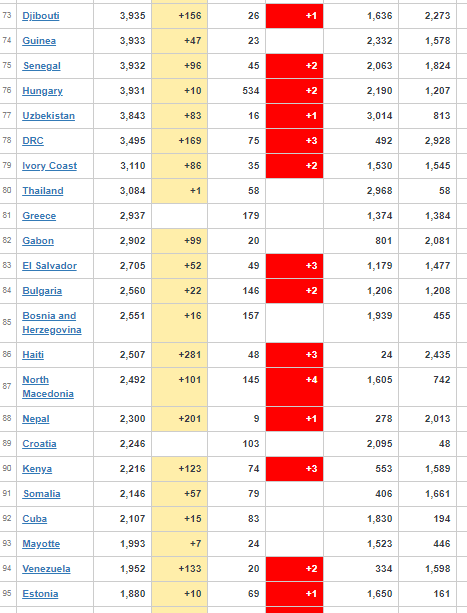Screen dimensions: 467x613
Task: Select the Haiti link
Action: point(33,355)
